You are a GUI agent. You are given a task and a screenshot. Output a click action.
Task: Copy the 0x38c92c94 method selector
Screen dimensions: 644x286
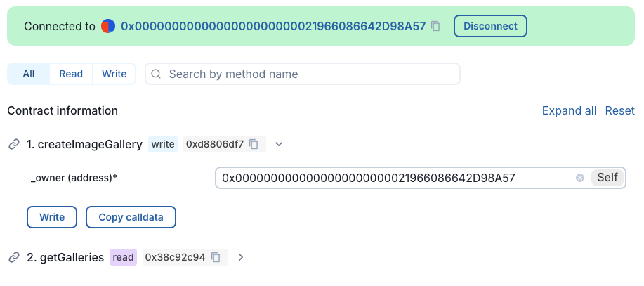pos(216,257)
